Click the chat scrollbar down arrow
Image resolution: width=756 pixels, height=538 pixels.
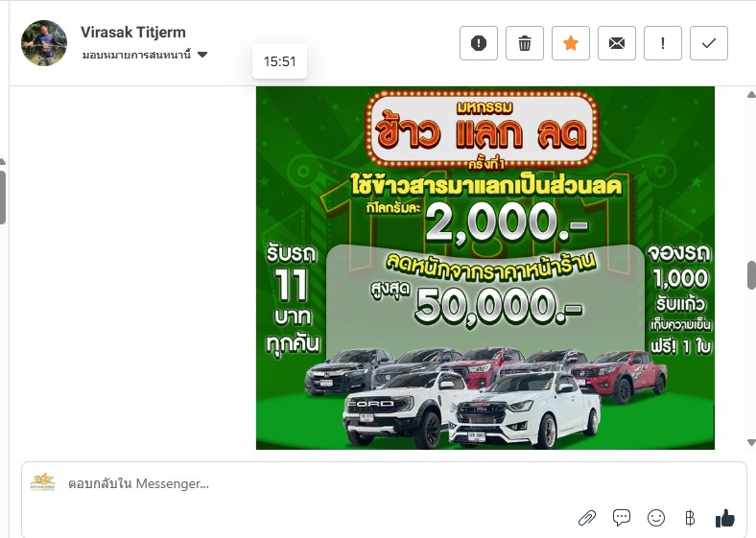point(751,442)
